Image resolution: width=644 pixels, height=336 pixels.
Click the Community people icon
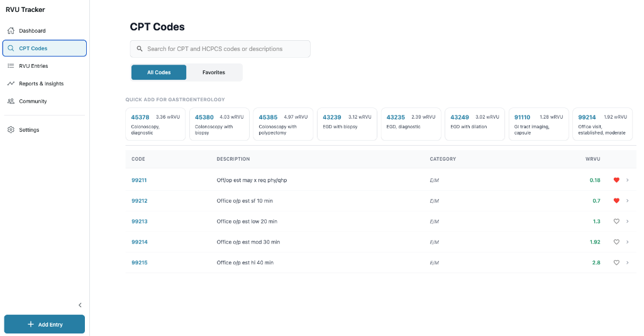11,101
